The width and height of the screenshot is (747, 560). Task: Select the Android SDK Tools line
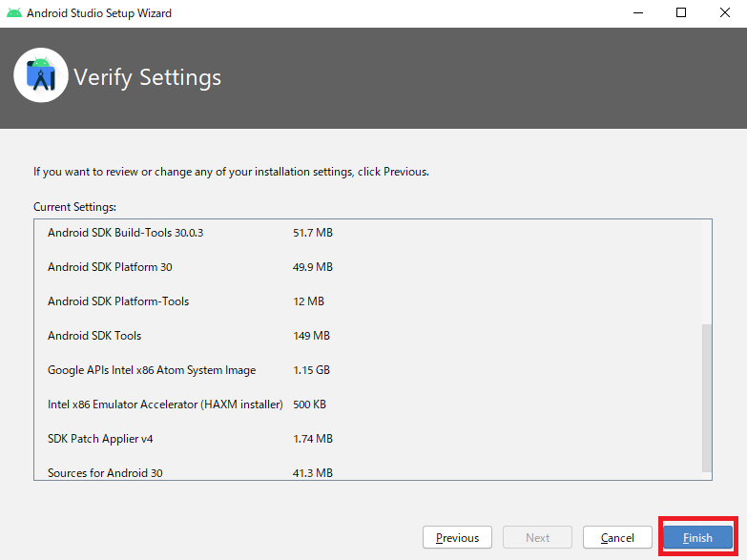(x=94, y=336)
